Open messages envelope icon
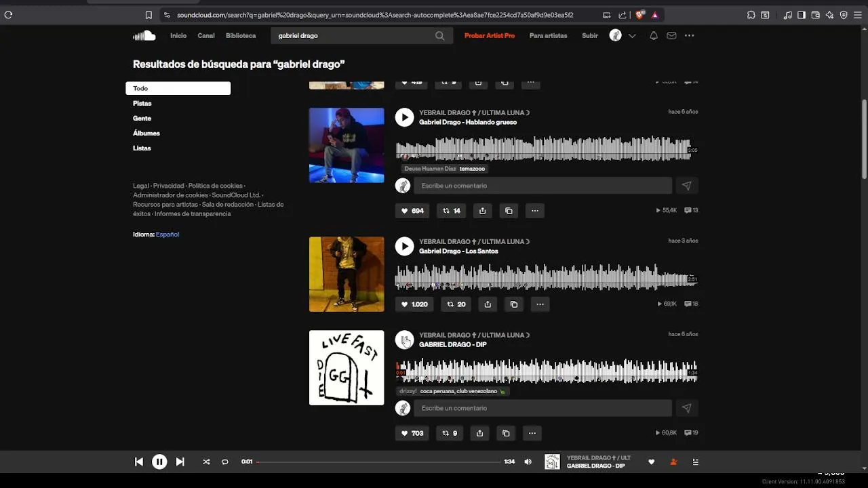Screen dimensions: 868x488 point(671,36)
